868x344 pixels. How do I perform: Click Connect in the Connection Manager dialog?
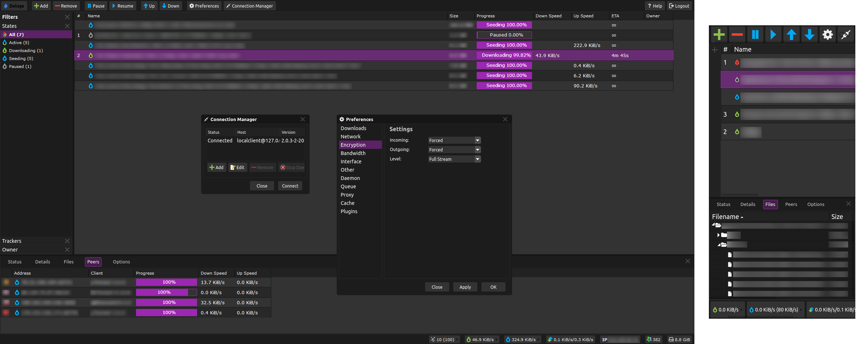pyautogui.click(x=290, y=186)
